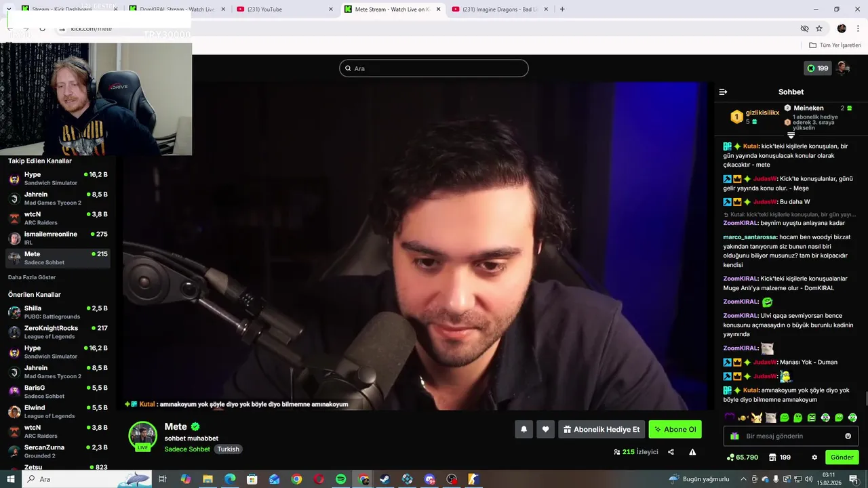Screen dimensions: 868x488
Task: Click the chat panel scrollbar
Action: pos(865,399)
